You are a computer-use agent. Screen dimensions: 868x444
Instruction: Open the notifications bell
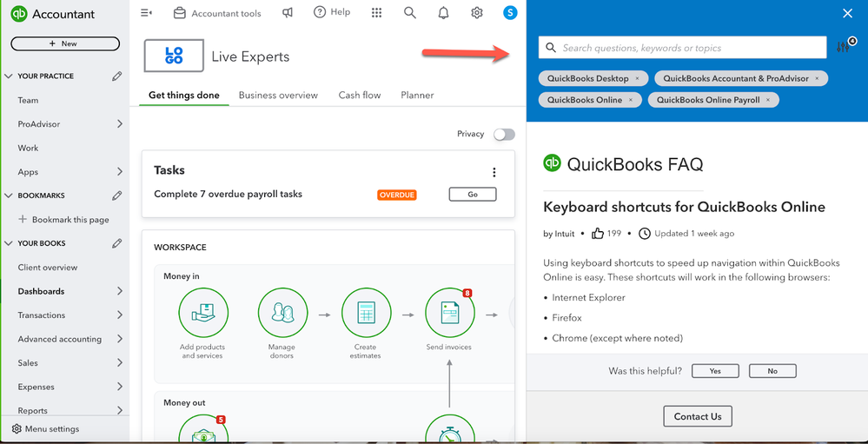pos(443,13)
